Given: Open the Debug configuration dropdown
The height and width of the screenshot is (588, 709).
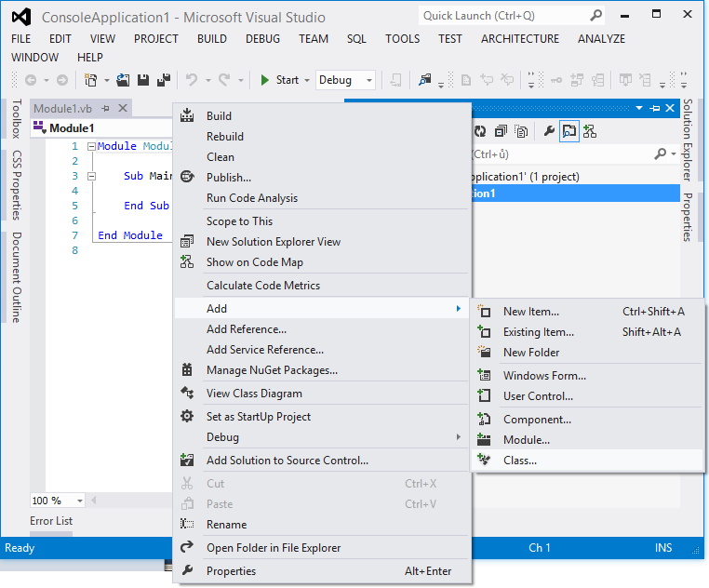Looking at the screenshot, I should tap(368, 81).
